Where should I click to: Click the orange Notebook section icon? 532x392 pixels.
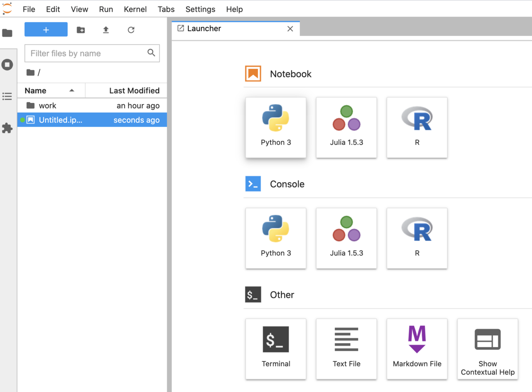[253, 74]
